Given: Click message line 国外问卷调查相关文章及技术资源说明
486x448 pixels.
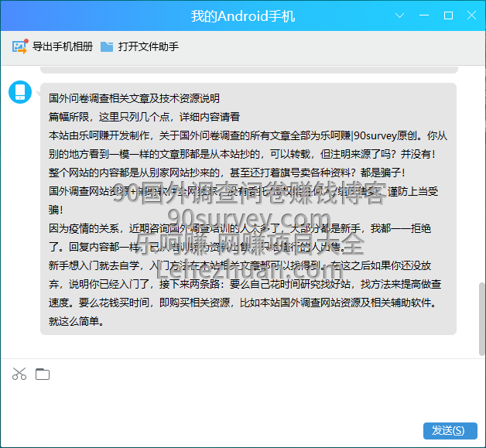Looking at the screenshot, I should coord(134,98).
